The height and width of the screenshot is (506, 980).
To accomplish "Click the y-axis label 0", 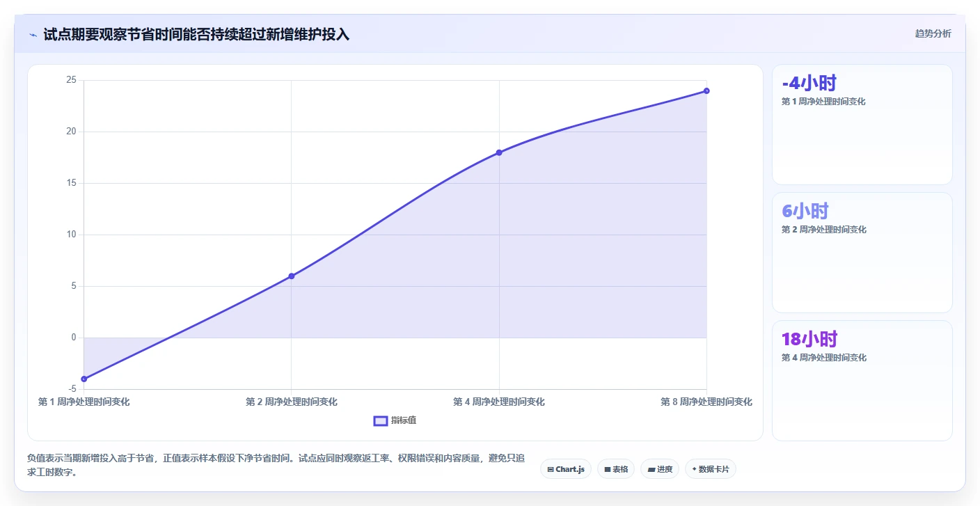I will [x=74, y=338].
